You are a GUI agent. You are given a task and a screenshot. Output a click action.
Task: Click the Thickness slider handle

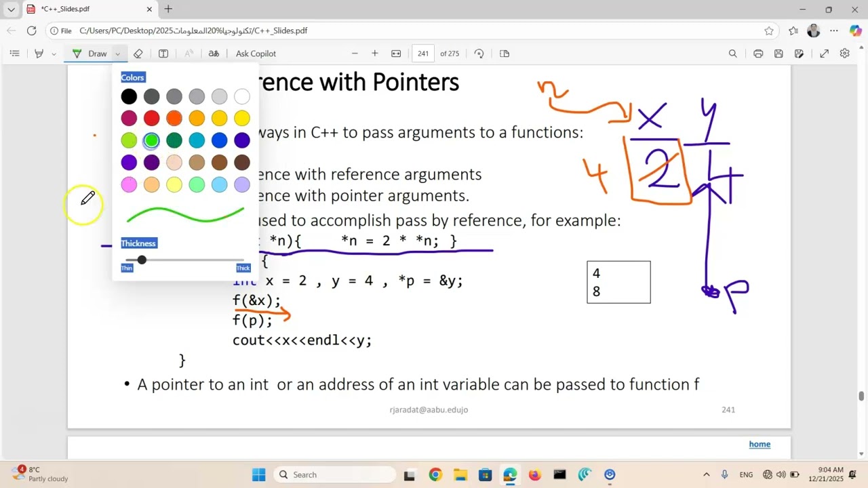click(142, 260)
